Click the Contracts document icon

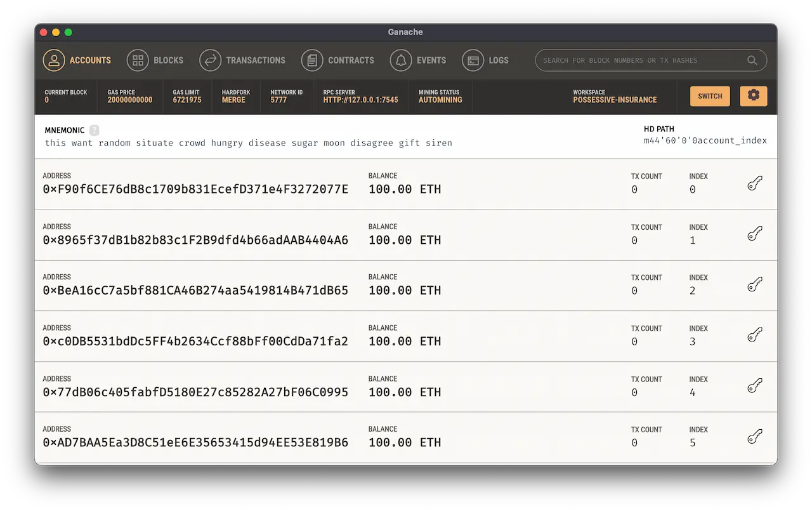(312, 60)
